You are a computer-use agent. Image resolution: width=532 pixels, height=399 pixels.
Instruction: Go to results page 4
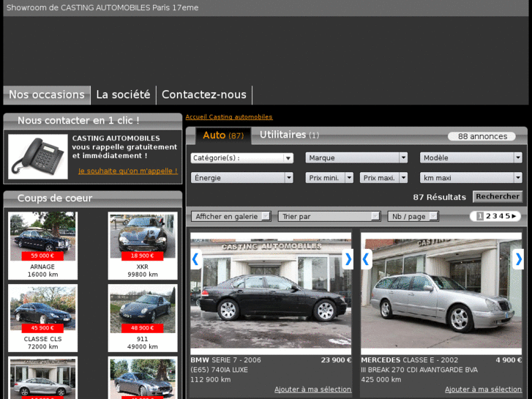pos(501,216)
